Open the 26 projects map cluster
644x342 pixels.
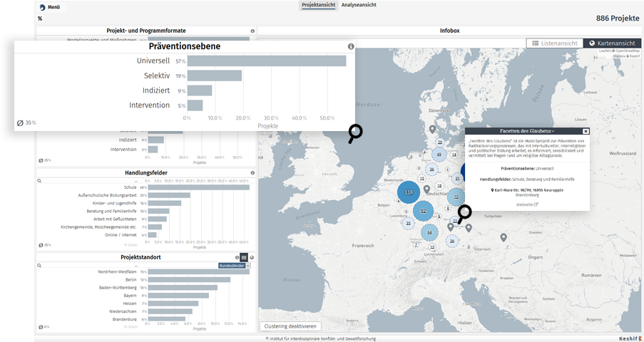[452, 241]
